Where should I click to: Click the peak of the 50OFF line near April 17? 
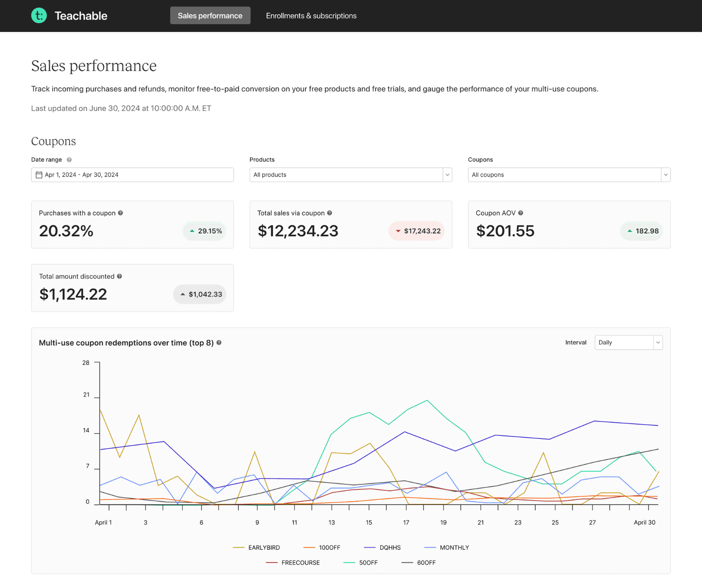point(426,401)
